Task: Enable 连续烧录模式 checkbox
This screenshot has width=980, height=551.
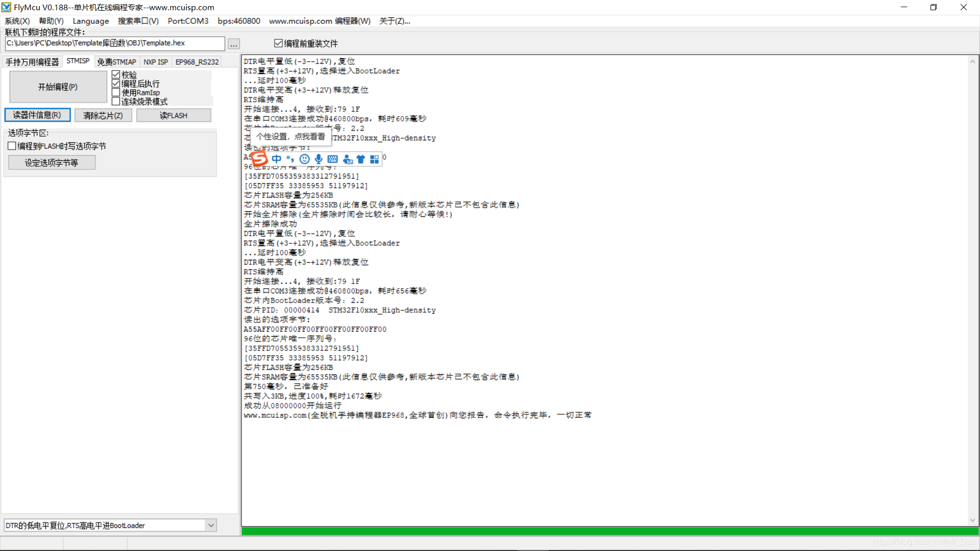Action: tap(116, 102)
